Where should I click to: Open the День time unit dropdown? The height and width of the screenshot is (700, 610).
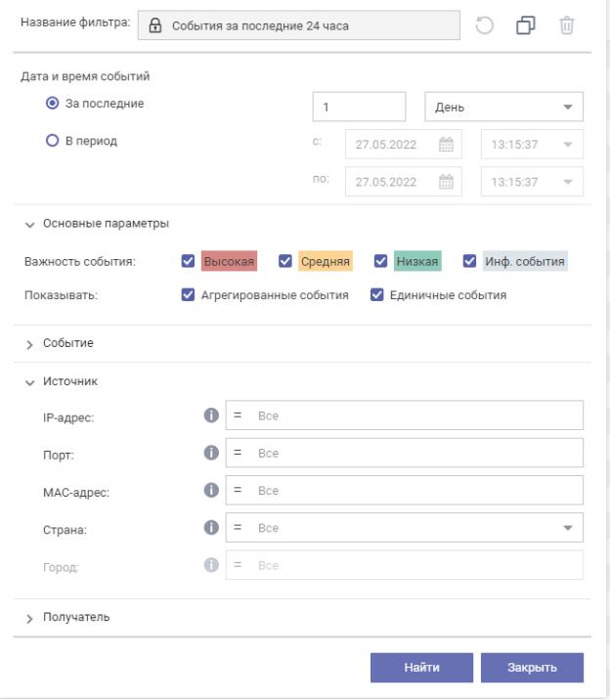[503, 107]
